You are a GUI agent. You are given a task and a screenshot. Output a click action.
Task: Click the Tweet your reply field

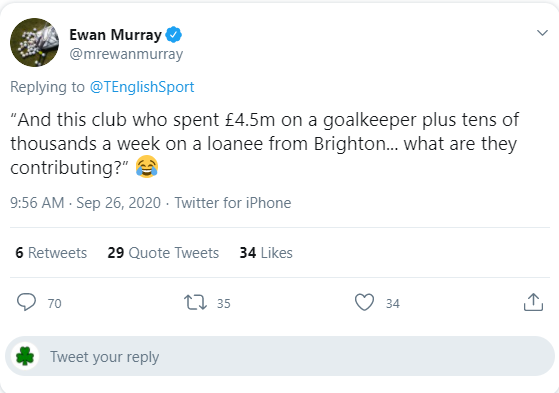click(280, 356)
